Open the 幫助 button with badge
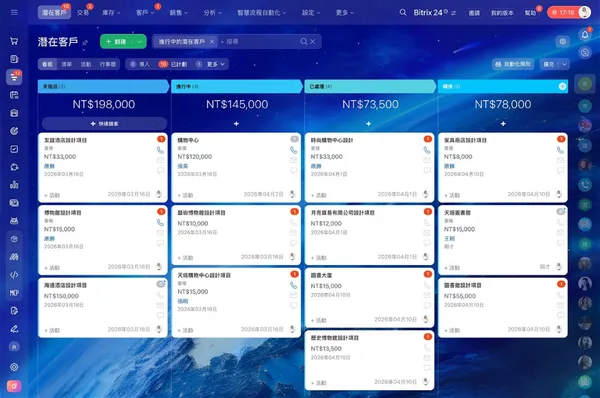Viewport: 600px width, 398px height. coord(530,13)
